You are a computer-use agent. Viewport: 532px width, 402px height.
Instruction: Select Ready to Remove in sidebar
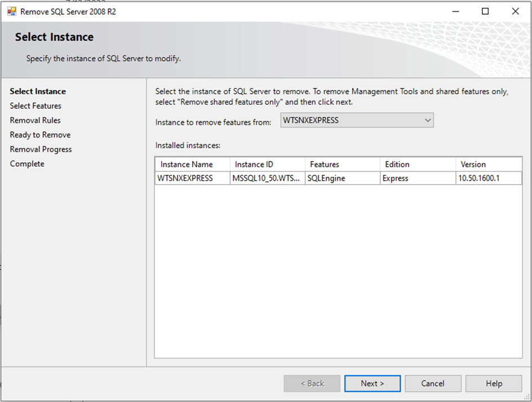click(x=40, y=135)
